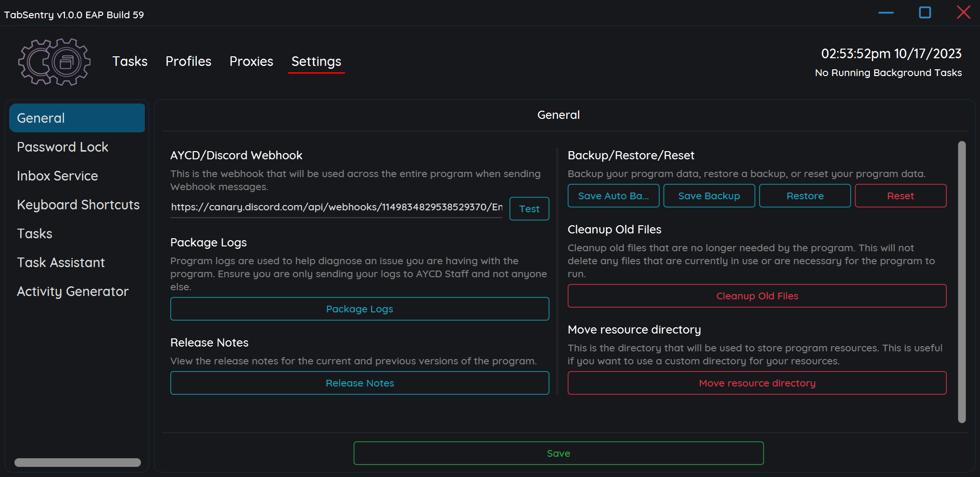The width and height of the screenshot is (980, 477).
Task: Cleanup old unneeded files
Action: 757,296
